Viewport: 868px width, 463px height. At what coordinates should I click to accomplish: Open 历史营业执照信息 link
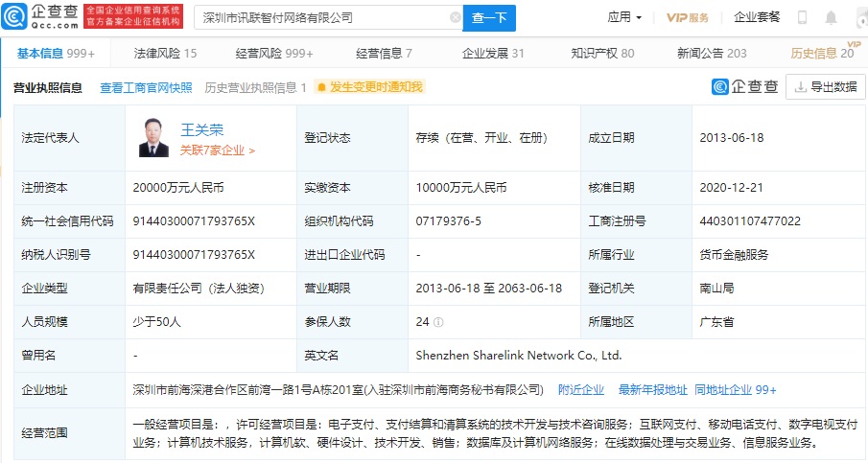(255, 87)
